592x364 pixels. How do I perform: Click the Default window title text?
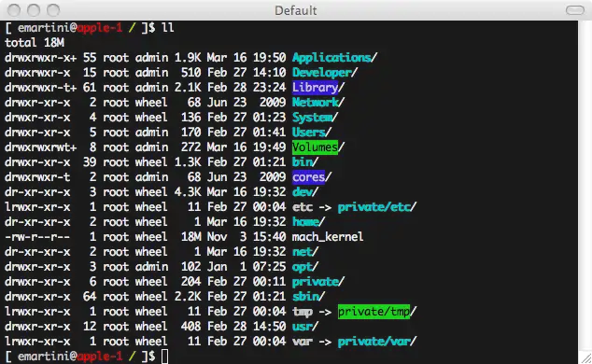point(296,10)
